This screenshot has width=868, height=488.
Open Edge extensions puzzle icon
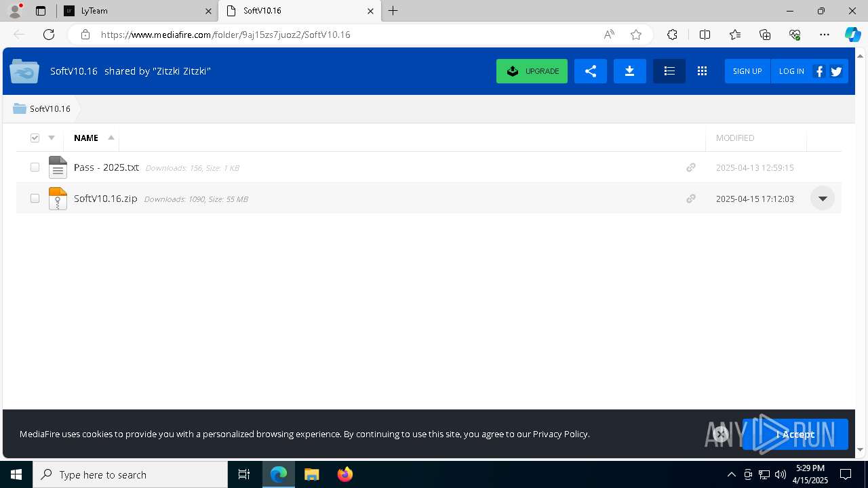click(672, 35)
